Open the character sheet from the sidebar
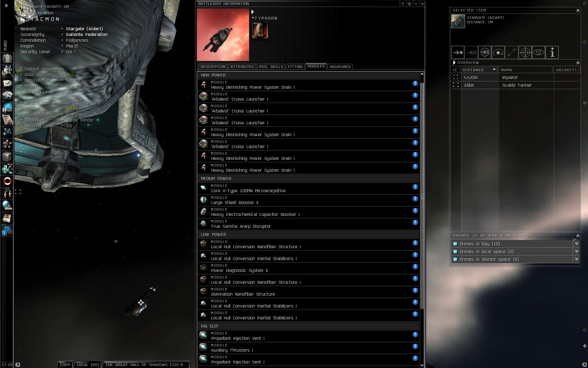The width and height of the screenshot is (588, 368). [7, 58]
